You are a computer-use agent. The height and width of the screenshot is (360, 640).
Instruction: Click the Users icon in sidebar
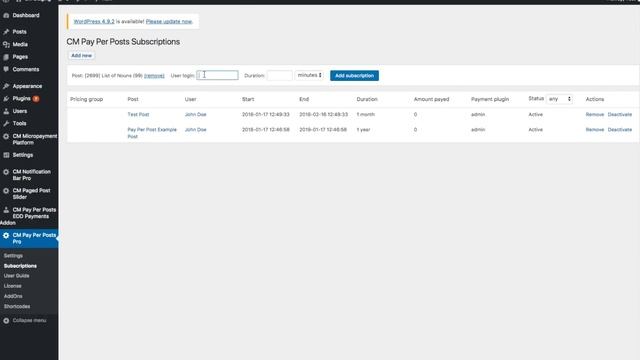click(x=6, y=111)
